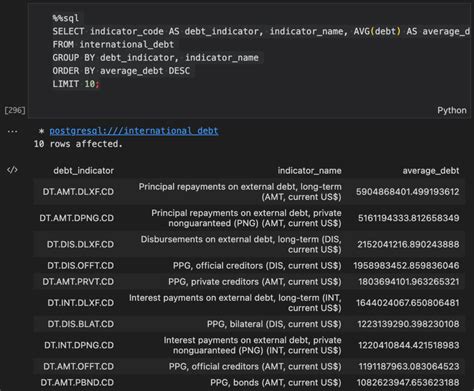Select the Python cell language label
The width and height of the screenshot is (474, 391).
tap(452, 110)
